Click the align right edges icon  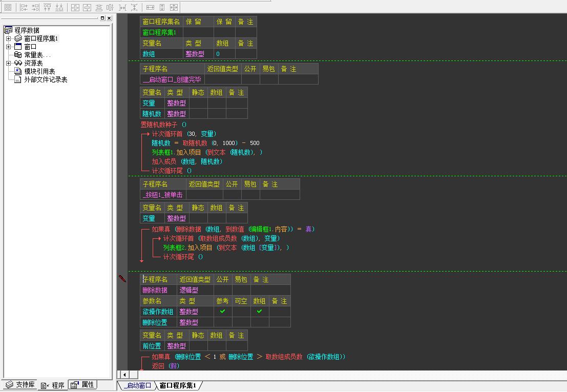click(x=35, y=7)
